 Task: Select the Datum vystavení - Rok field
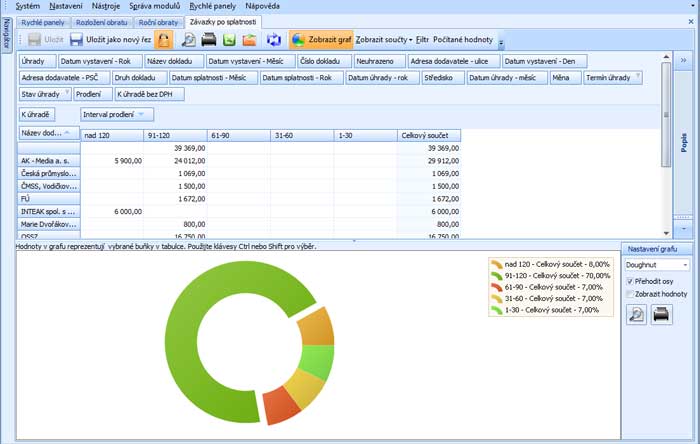point(96,61)
